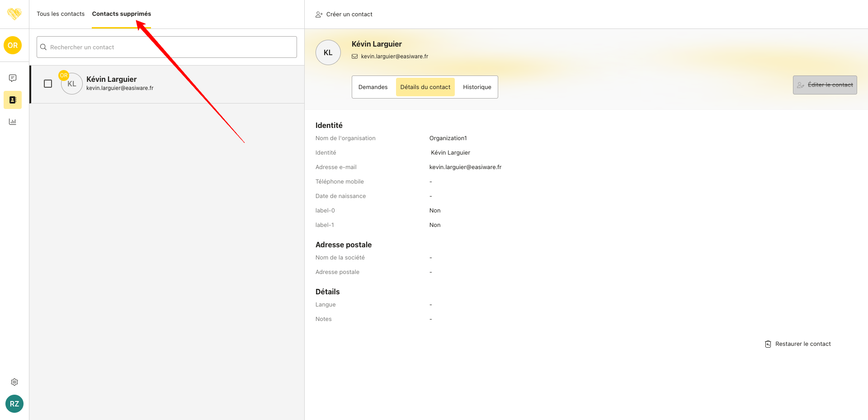Click the easiware heart logo

(x=14, y=14)
